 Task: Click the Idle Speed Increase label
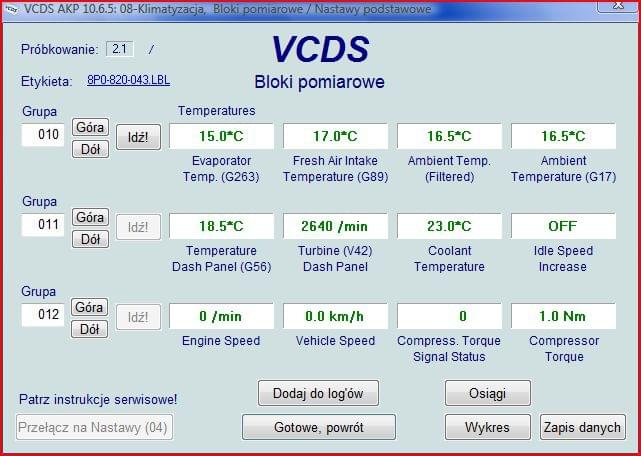click(x=563, y=258)
